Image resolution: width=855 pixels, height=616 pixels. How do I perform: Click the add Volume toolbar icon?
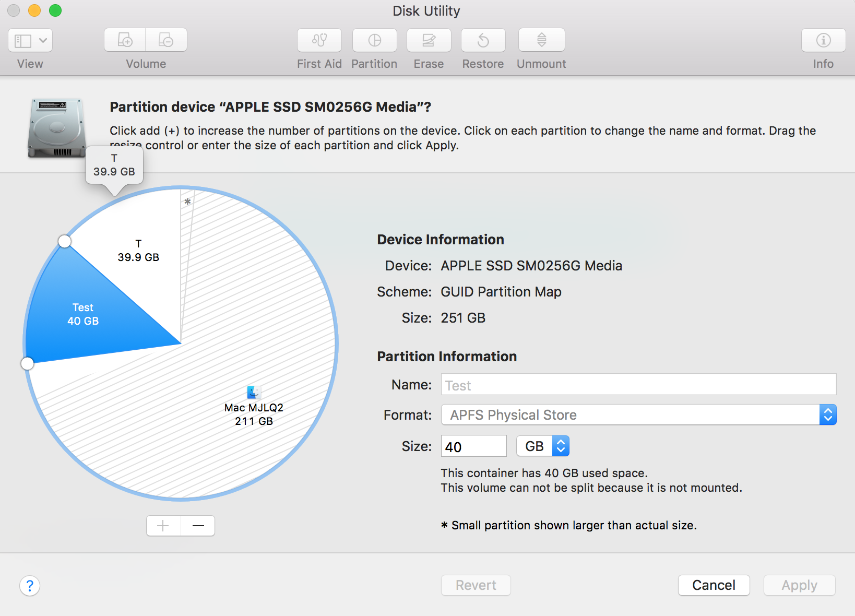tap(125, 40)
